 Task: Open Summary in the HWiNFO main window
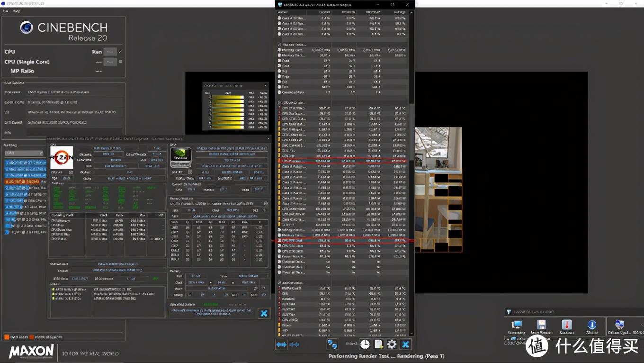tap(517, 327)
